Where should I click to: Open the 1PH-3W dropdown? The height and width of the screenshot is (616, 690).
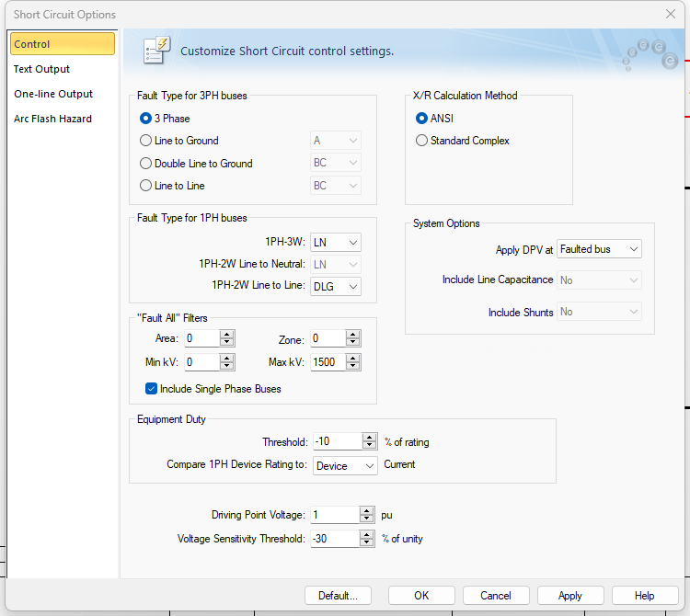click(x=336, y=242)
